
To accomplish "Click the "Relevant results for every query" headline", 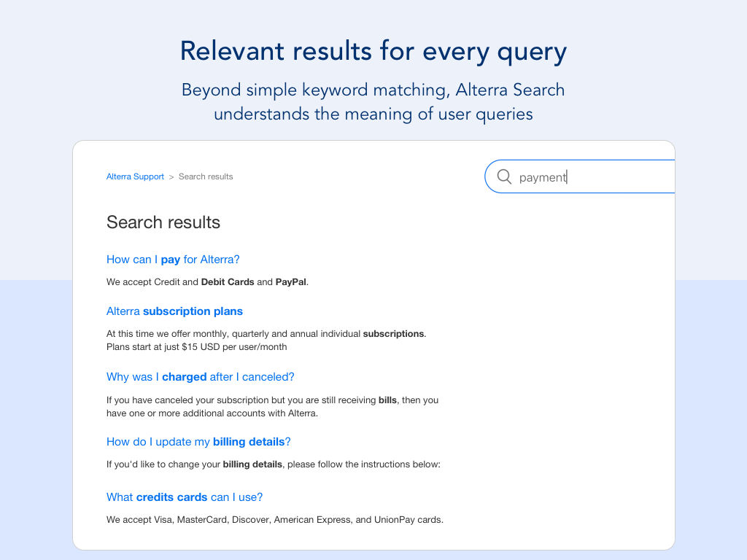I will (x=373, y=51).
